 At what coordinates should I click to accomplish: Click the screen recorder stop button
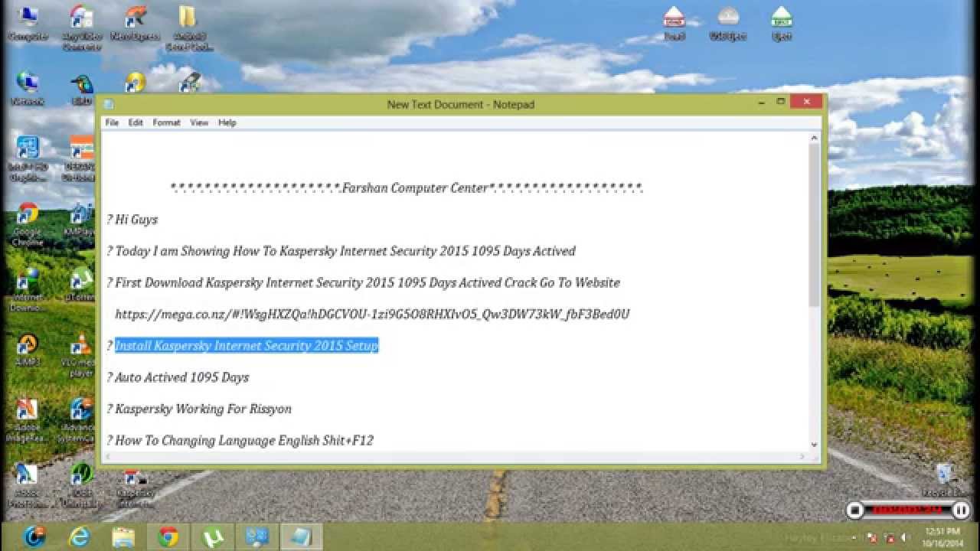point(855,510)
